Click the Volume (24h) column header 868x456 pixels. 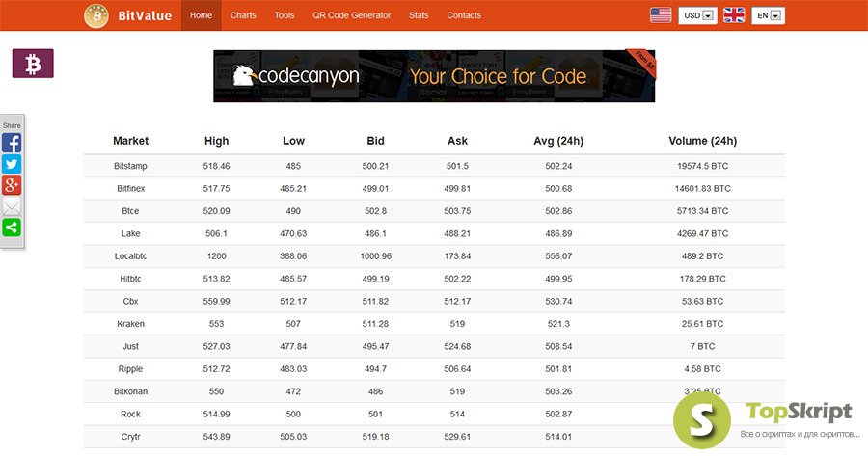pos(702,141)
